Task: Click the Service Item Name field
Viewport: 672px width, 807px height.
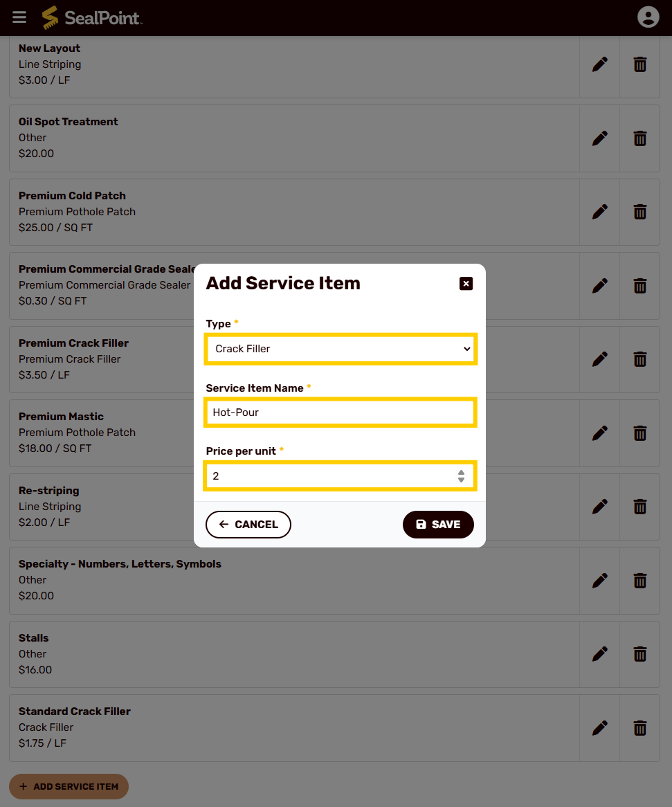Action: 340,412
